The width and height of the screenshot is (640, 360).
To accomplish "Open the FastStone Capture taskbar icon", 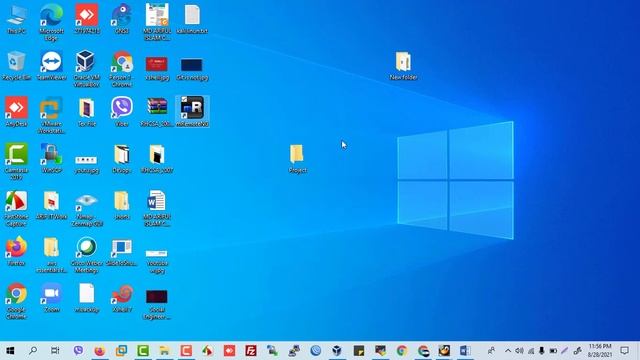I will pyautogui.click(x=207, y=351).
